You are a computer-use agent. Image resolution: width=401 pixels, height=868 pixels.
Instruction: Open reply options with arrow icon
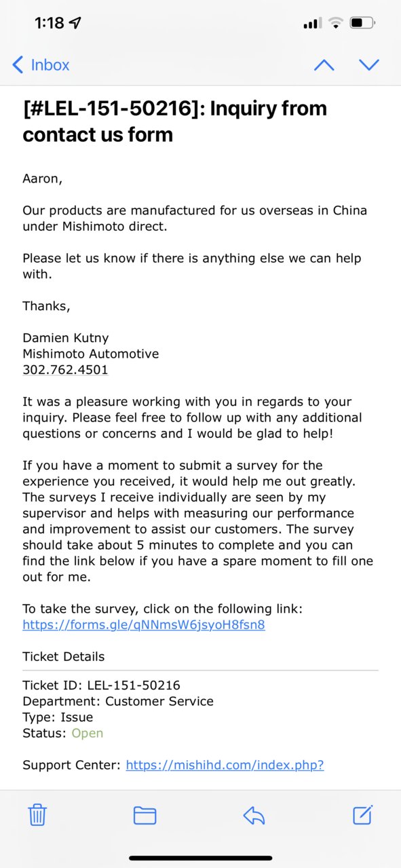(x=254, y=815)
